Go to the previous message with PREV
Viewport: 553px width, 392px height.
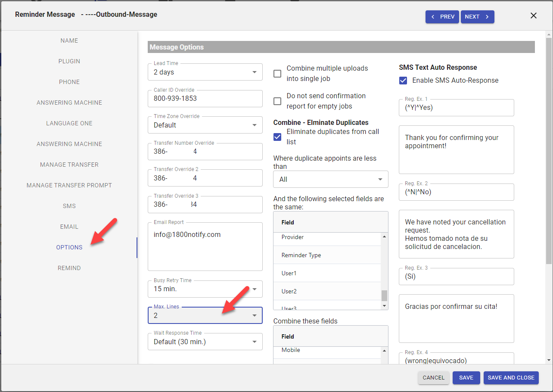click(x=442, y=17)
